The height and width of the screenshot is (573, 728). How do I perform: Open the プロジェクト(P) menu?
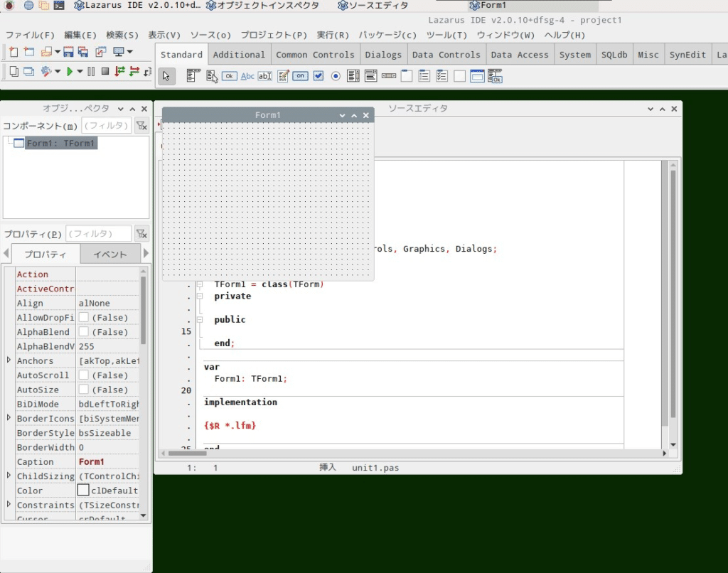click(x=274, y=36)
